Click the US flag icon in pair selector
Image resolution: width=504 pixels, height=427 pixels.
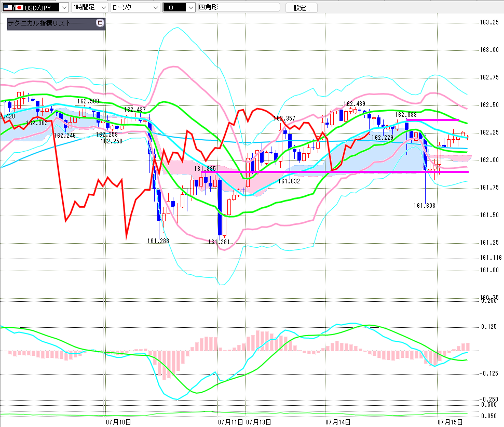8,7
